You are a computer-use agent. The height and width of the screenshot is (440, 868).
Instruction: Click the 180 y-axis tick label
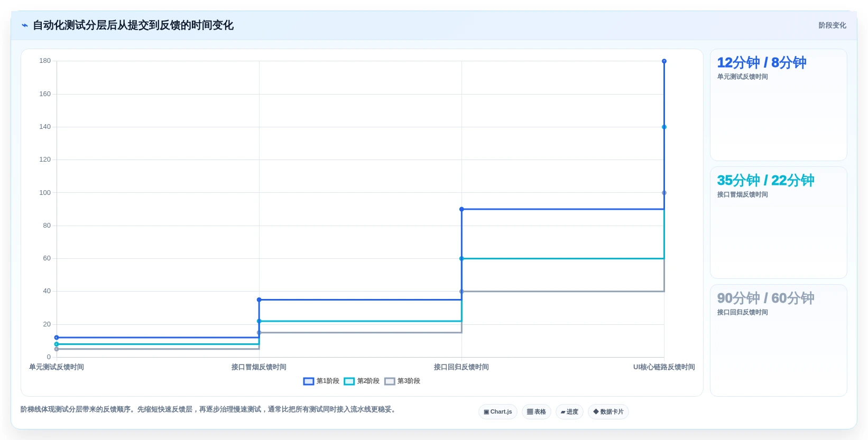coord(45,61)
